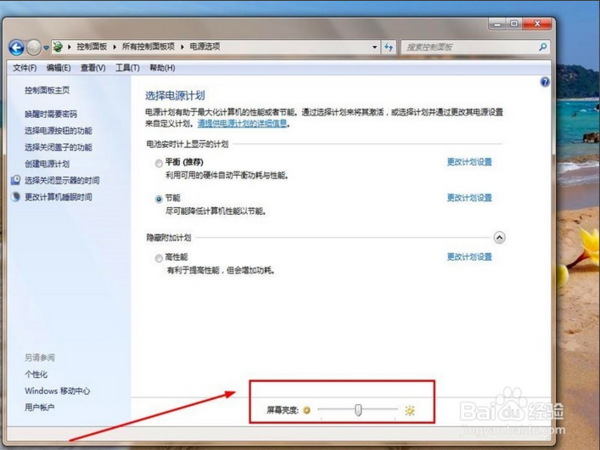The width and height of the screenshot is (600, 450).
Task: Expand arrow after 所有控制面板项 breadcrumb
Action: [182, 47]
